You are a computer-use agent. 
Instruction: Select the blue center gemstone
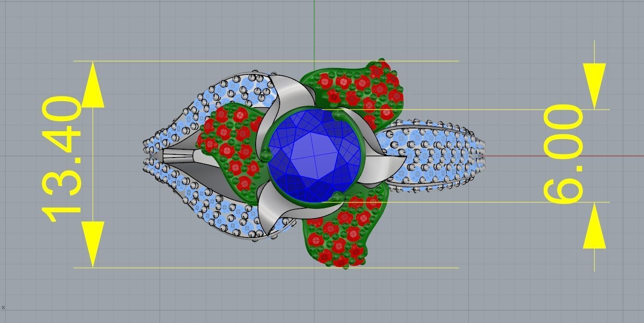point(314,156)
